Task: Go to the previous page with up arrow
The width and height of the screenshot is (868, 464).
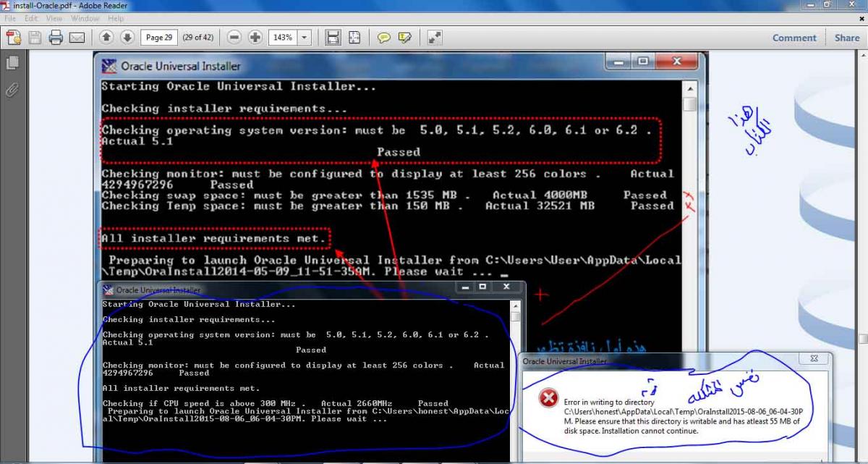Action: coord(106,38)
